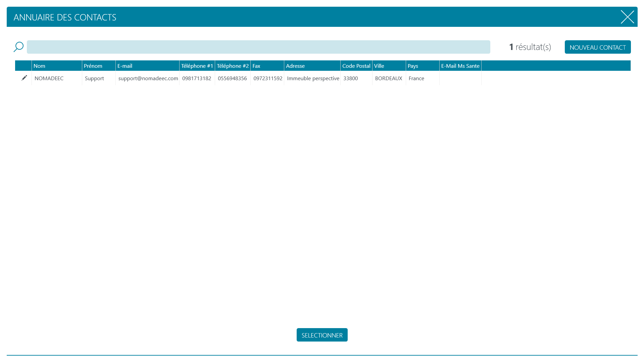Click the pencil edit icon for NOMADEEC
This screenshot has width=644, height=362.
[x=24, y=78]
